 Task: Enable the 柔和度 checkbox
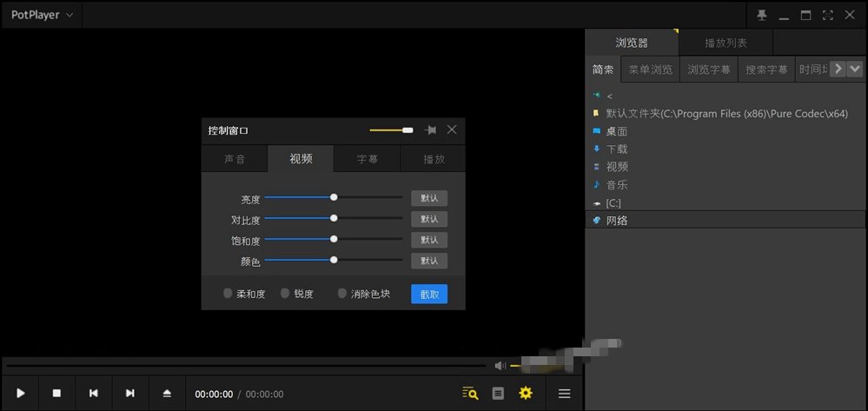tap(228, 293)
